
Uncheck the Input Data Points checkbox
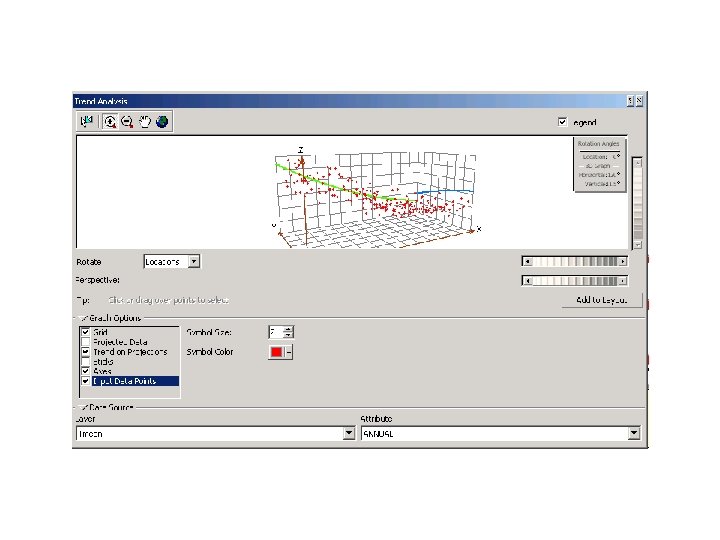(85, 381)
